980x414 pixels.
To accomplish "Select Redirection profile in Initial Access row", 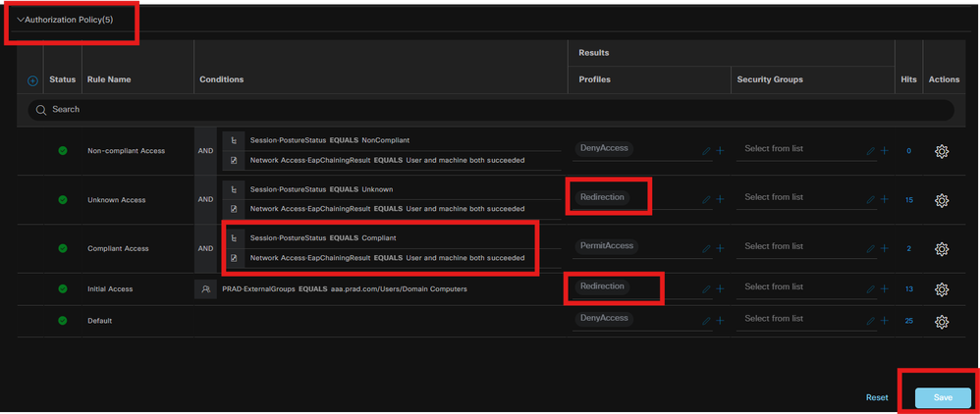I will (602, 286).
